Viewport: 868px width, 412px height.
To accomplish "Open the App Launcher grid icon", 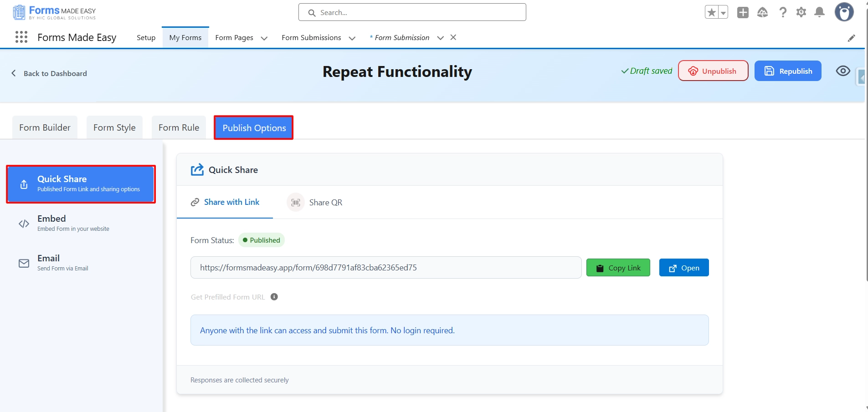I will click(21, 37).
